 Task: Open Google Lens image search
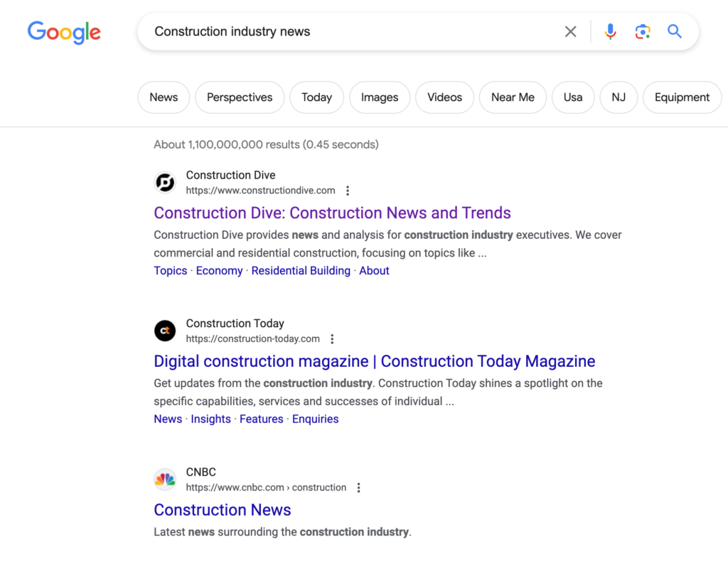643,31
